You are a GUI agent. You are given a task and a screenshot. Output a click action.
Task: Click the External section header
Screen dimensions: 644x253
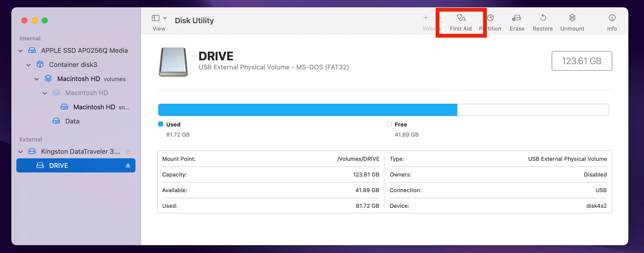[x=31, y=139]
